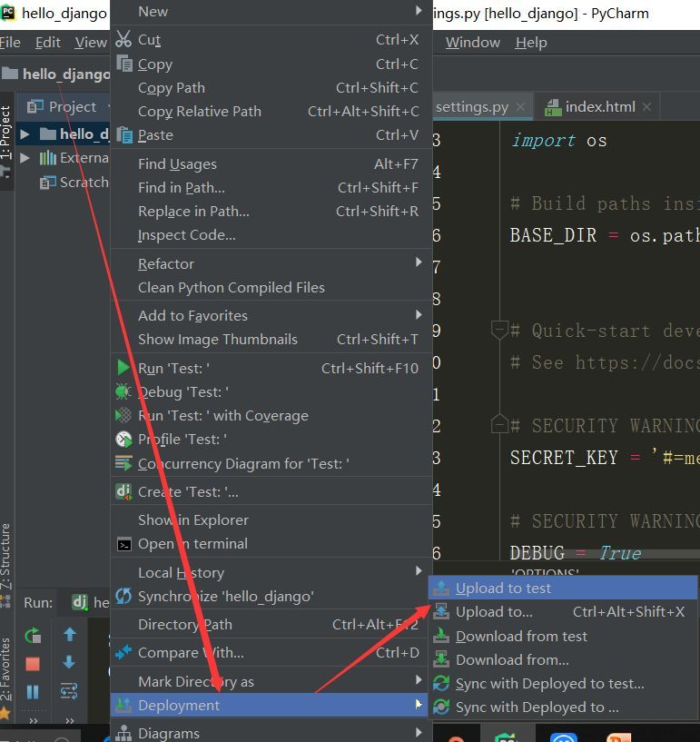This screenshot has width=700, height=742.
Task: Select Download from... submenu entry
Action: [563, 659]
